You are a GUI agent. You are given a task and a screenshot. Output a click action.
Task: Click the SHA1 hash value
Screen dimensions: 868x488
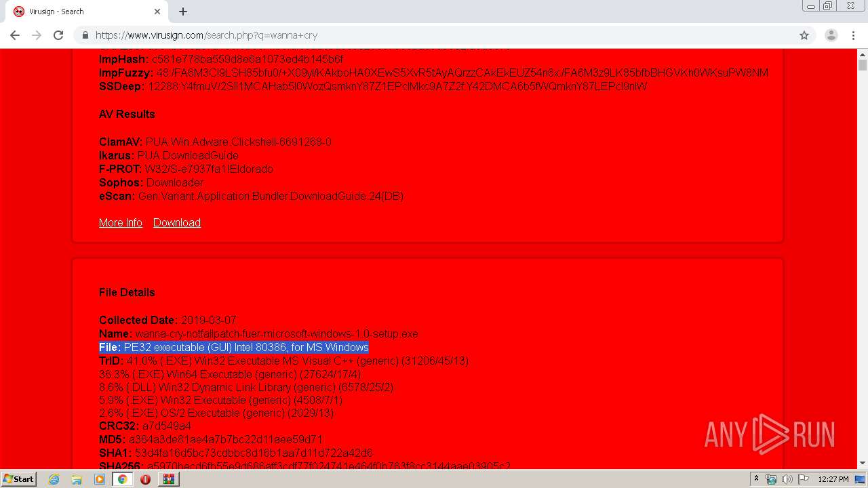(253, 453)
